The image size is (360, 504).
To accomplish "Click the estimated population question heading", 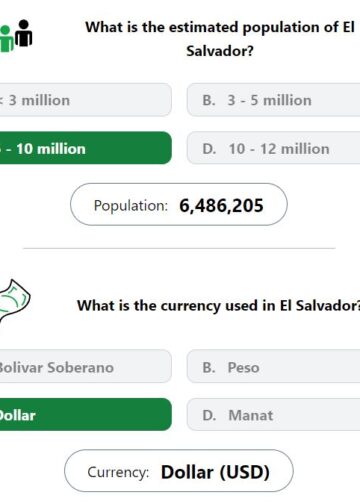I will (x=220, y=39).
